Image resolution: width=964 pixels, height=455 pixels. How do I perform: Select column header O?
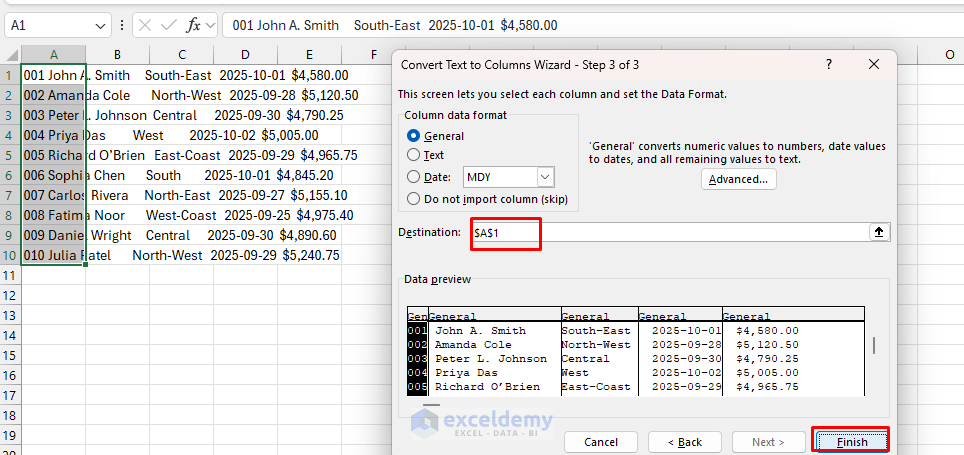949,54
